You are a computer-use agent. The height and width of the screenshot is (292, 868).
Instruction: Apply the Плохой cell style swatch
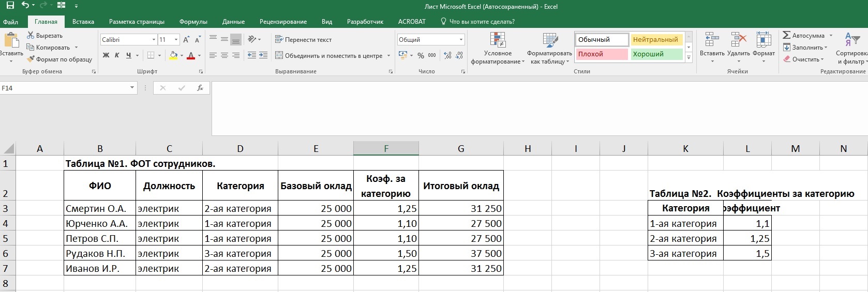[x=601, y=54]
